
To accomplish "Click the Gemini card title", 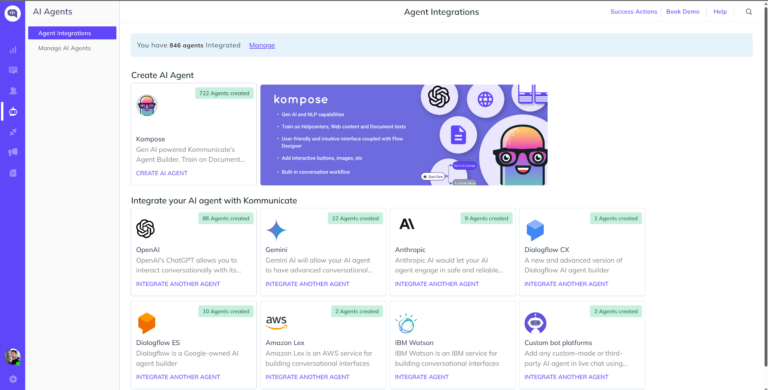I will (276, 250).
